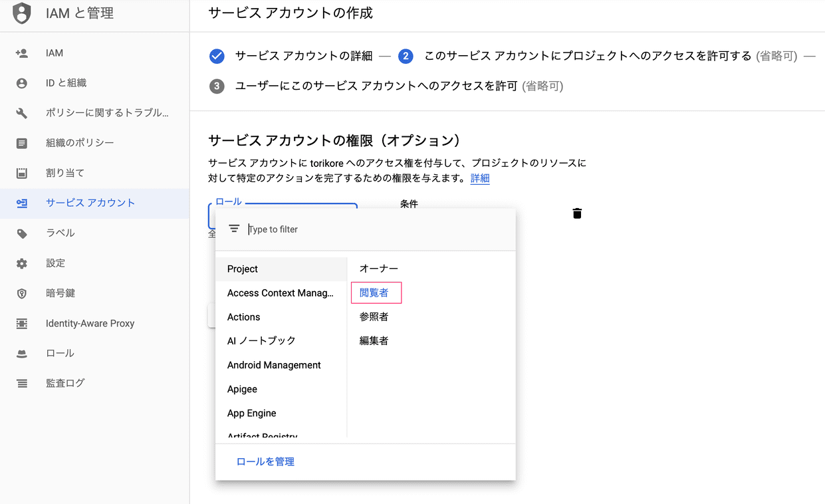Click the 詳細 link in the description

point(480,178)
